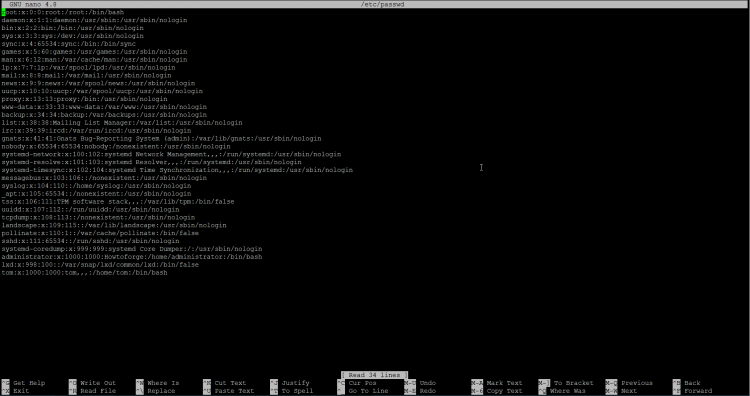Click the Next shortcut
Image resolution: width=750 pixels, height=396 pixels.
pyautogui.click(x=621, y=391)
